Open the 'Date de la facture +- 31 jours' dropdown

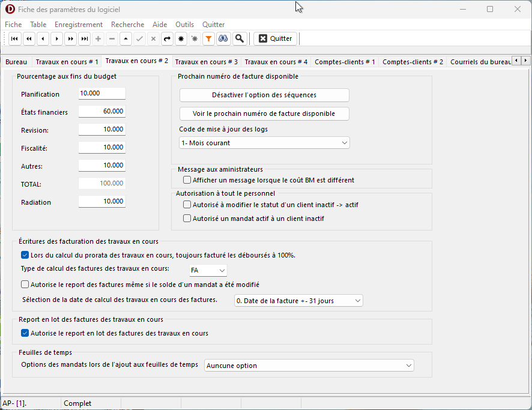tap(298, 301)
